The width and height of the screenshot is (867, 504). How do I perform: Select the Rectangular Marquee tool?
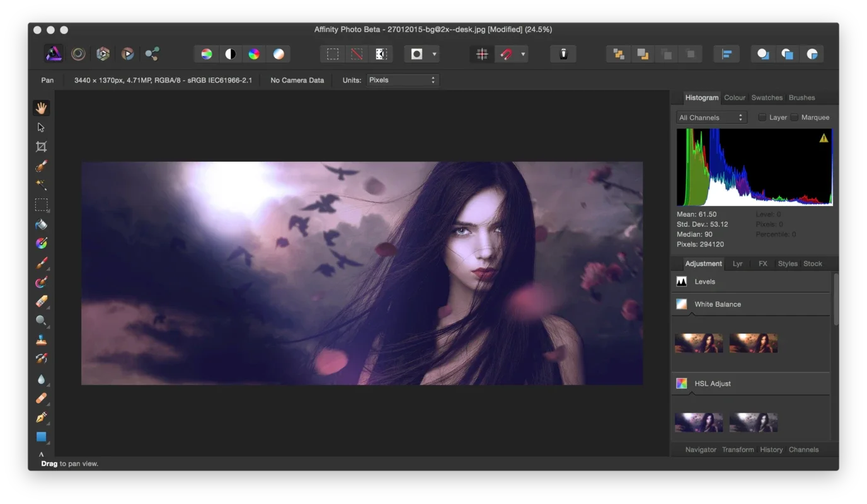point(41,205)
